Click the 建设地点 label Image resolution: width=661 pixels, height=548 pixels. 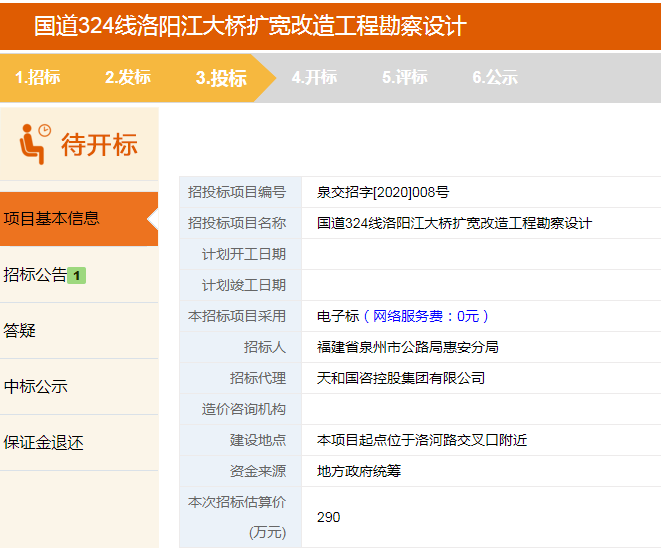tap(258, 440)
